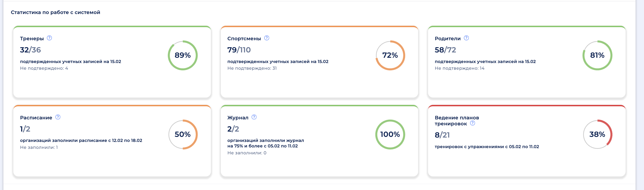
Task: Click the 79/110 athletes count
Action: pos(239,50)
